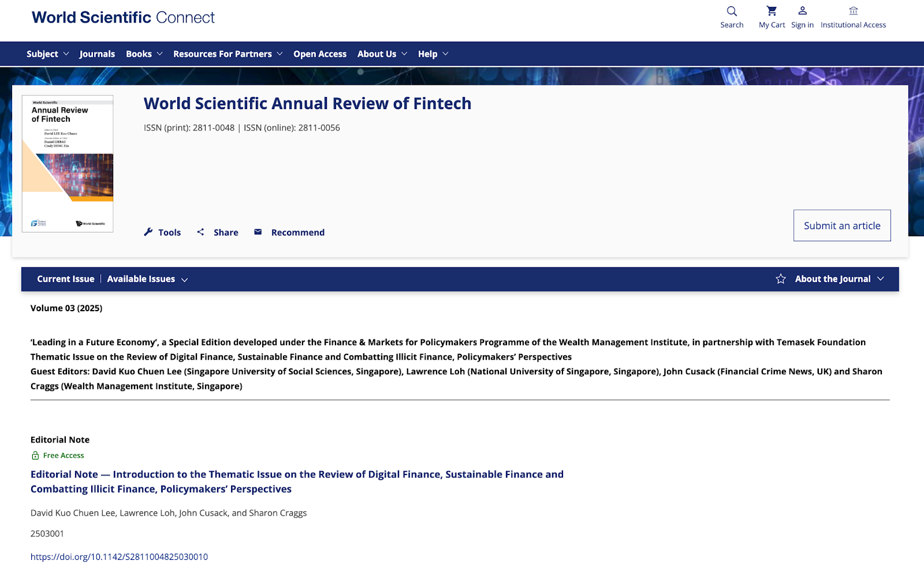Click the star favorite icon
The image size is (924, 564).
[x=781, y=279]
